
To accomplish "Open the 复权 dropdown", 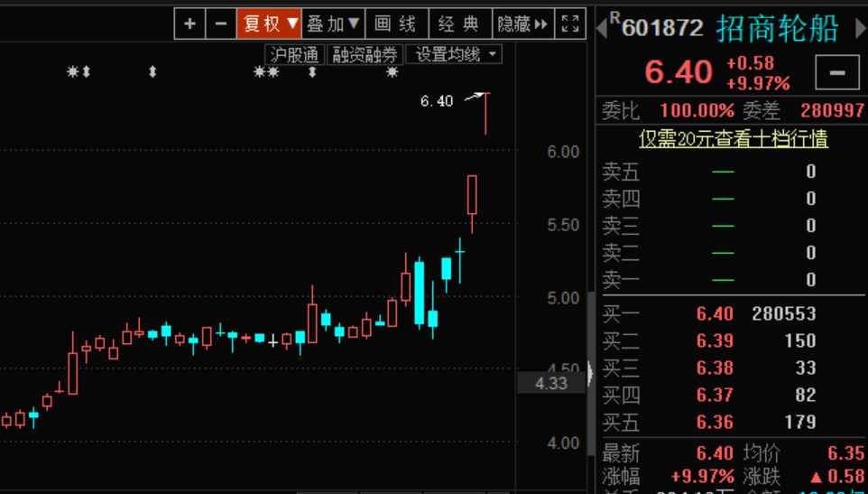I will 270,23.
